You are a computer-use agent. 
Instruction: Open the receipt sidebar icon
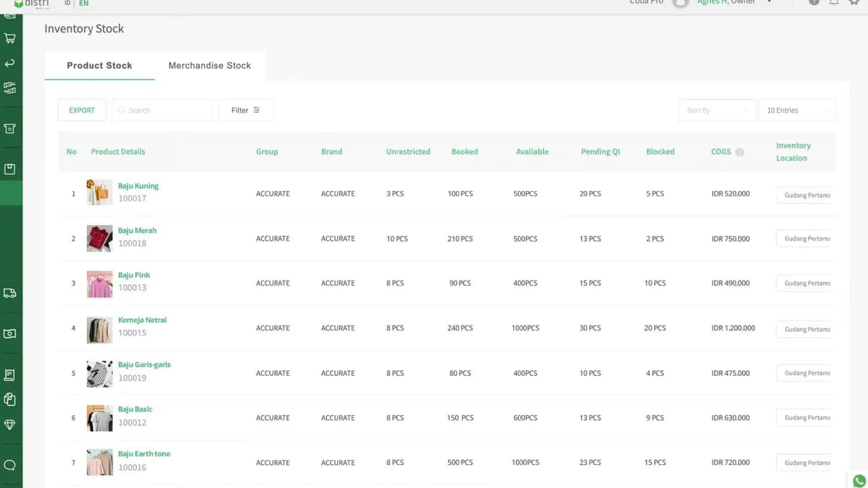(x=10, y=375)
